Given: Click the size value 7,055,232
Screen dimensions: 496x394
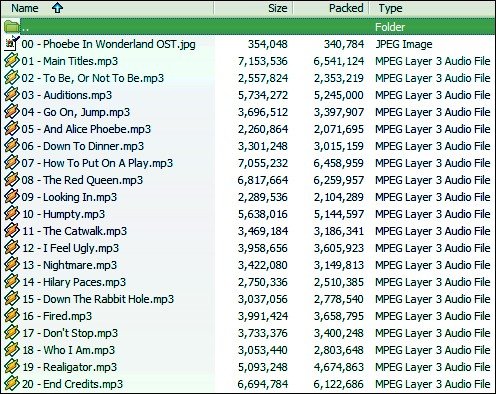Looking at the screenshot, I should point(263,163).
